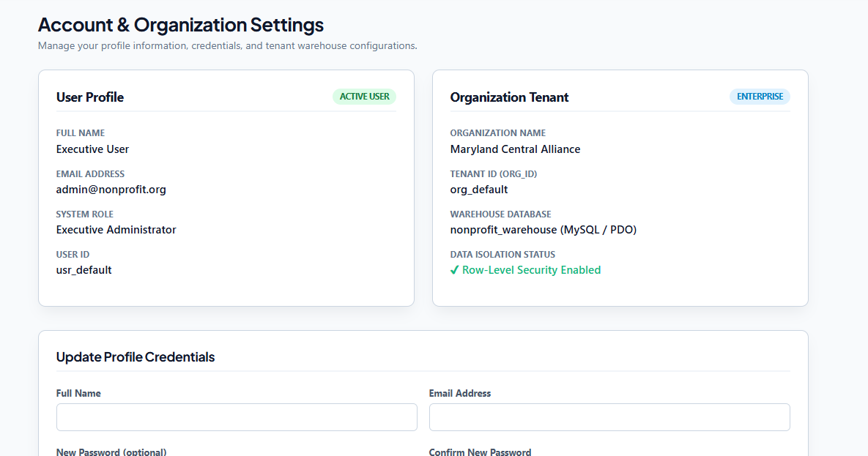Click the 'Update Profile Credentials' heading
The width and height of the screenshot is (868, 456).
(135, 357)
